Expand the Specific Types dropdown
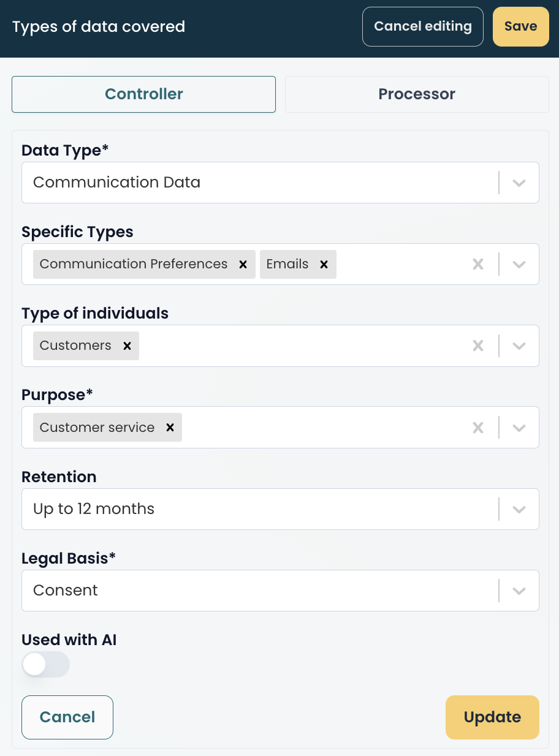This screenshot has width=559, height=756. [519, 264]
